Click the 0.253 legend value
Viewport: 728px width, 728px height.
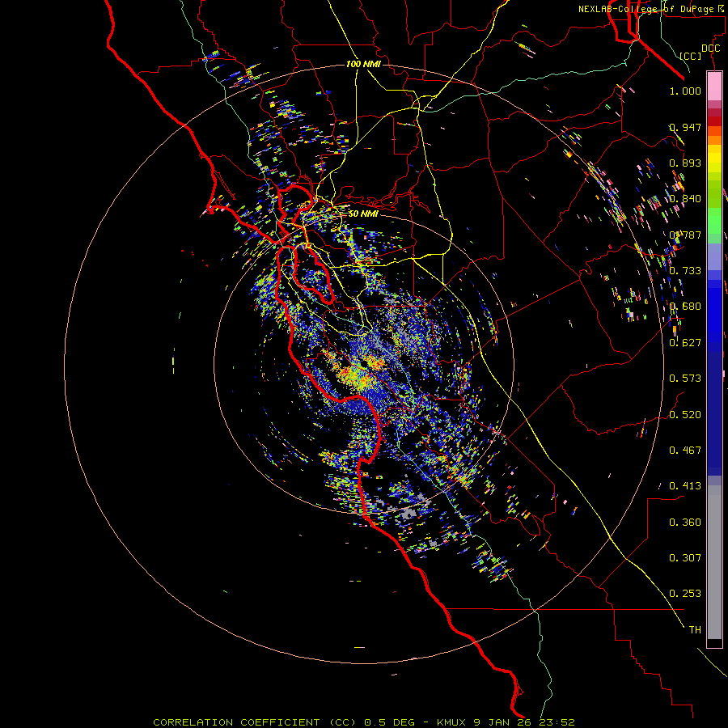pyautogui.click(x=685, y=594)
